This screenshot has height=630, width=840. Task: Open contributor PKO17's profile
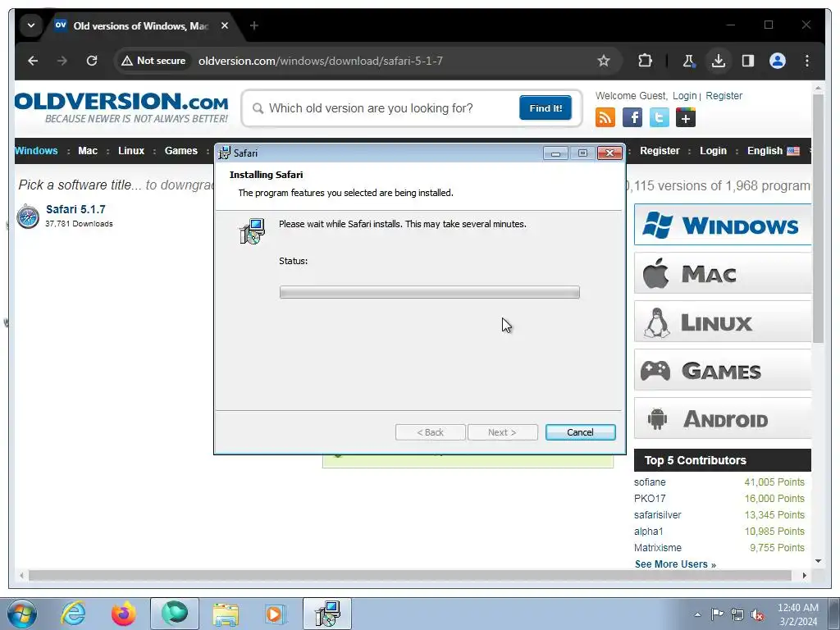[650, 499]
